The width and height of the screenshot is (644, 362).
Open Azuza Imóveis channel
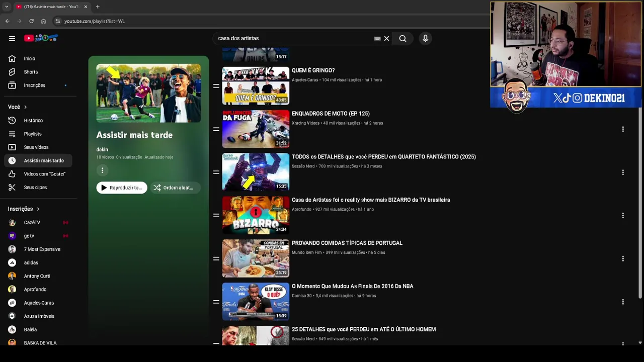(x=40, y=316)
